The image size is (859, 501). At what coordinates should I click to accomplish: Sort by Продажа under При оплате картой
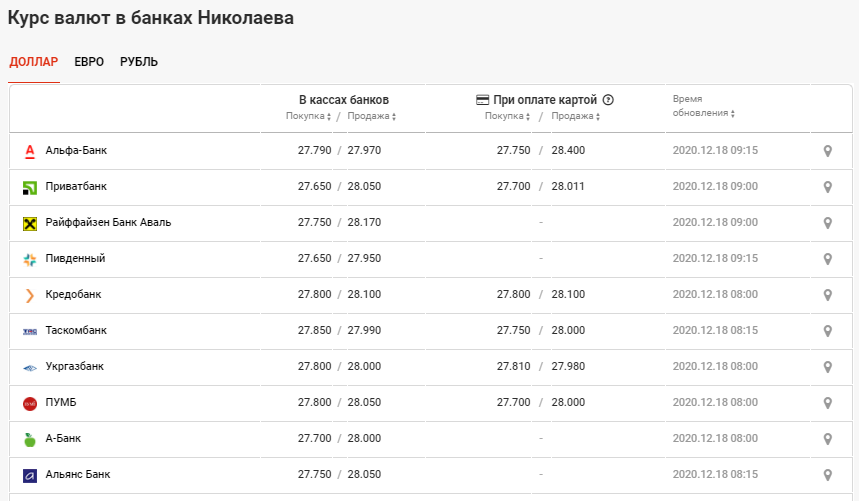(x=577, y=116)
